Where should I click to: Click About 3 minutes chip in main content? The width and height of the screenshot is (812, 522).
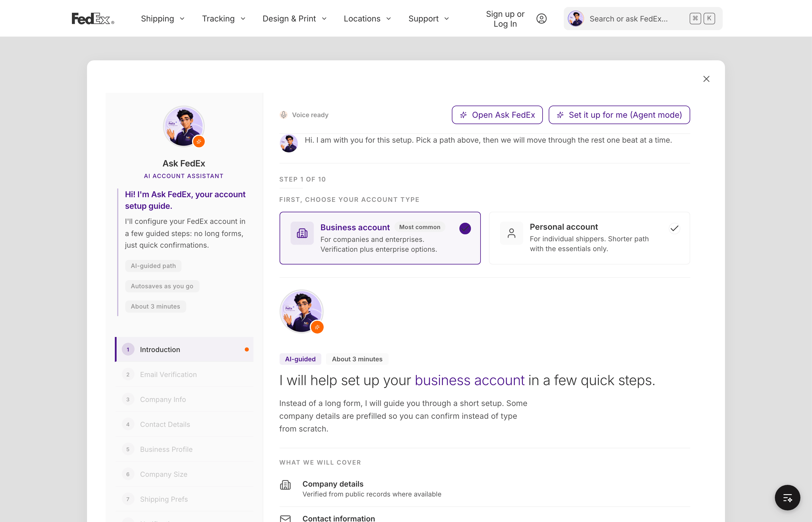357,359
